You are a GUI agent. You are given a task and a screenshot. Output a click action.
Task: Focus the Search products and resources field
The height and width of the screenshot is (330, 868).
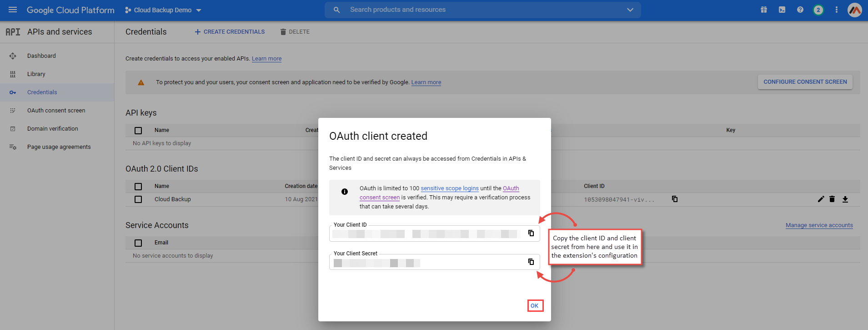[x=483, y=10]
